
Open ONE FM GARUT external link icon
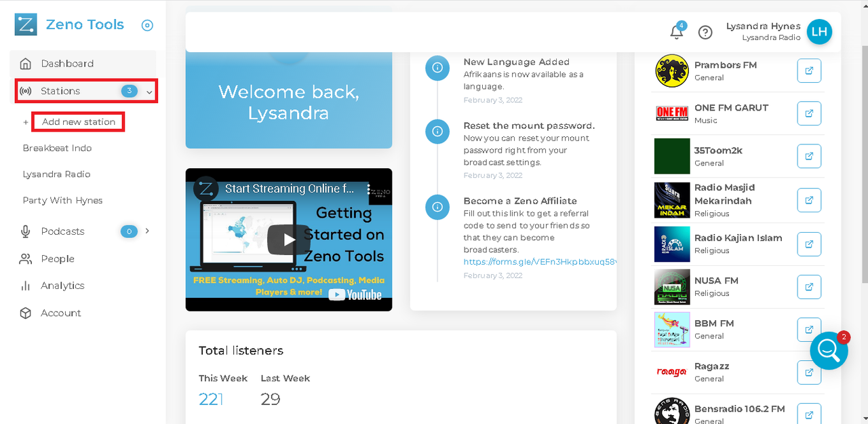pos(809,113)
